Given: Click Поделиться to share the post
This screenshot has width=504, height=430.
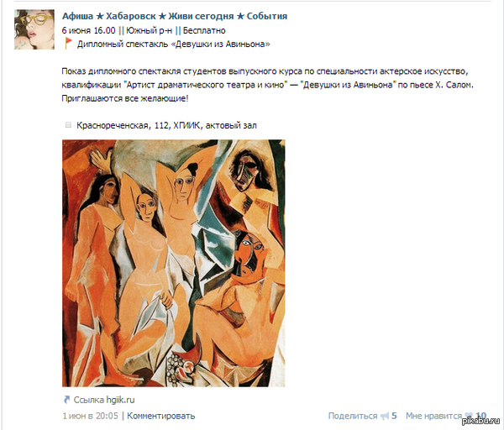Looking at the screenshot, I should click(x=353, y=416).
